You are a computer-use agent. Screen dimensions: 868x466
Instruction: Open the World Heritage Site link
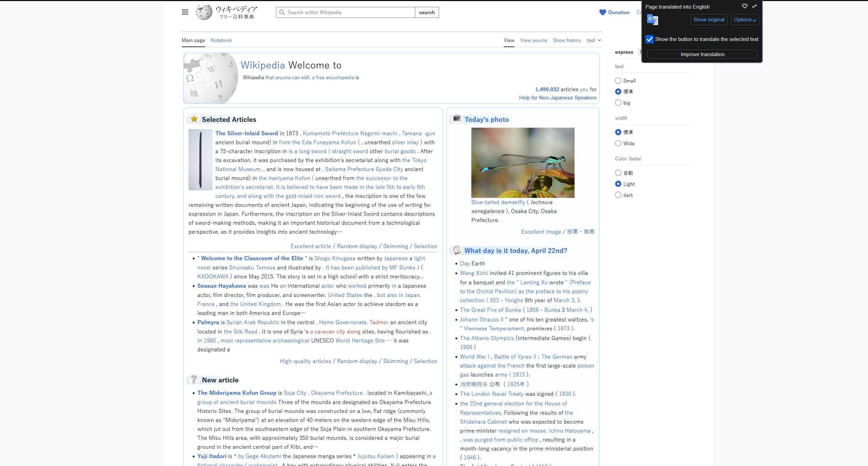(x=360, y=340)
